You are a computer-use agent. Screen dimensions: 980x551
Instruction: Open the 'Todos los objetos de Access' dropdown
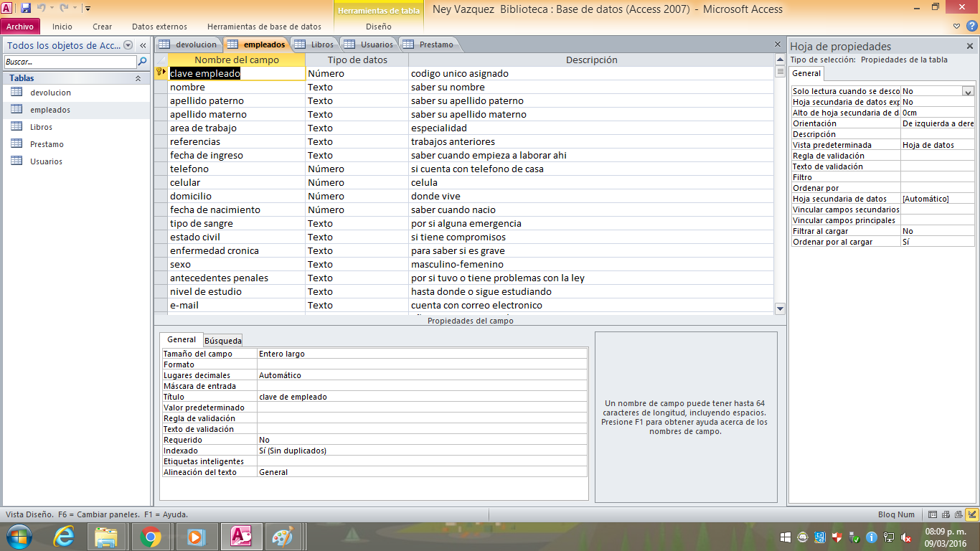pyautogui.click(x=128, y=45)
